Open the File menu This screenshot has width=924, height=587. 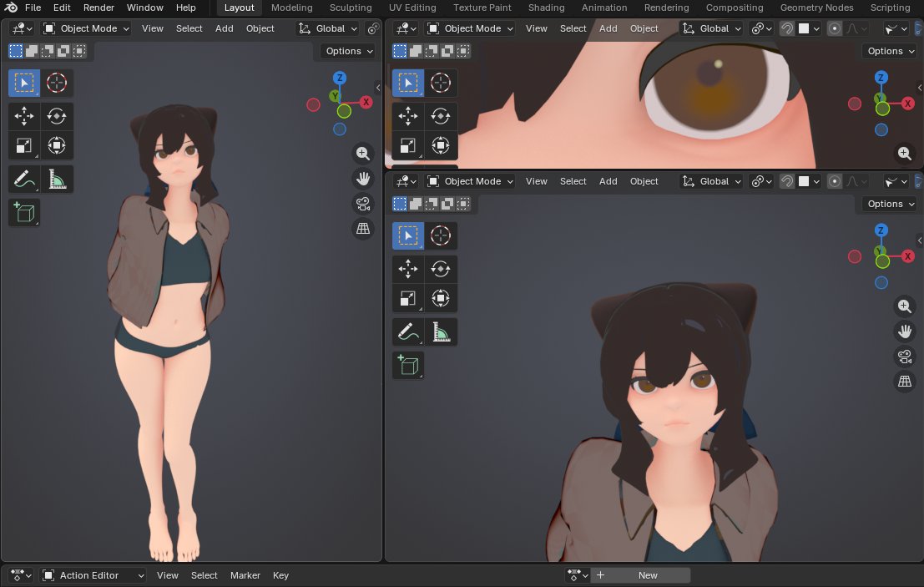tap(33, 8)
